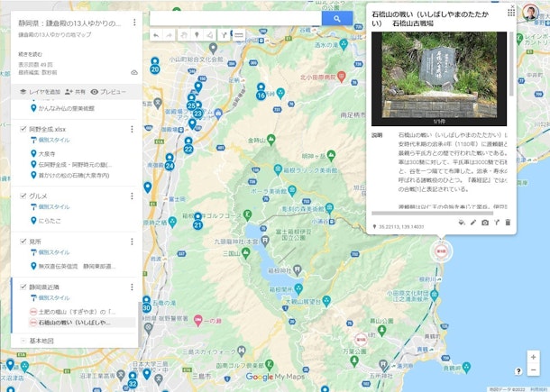Click the プレビュー button
The image size is (550, 392).
(x=107, y=92)
